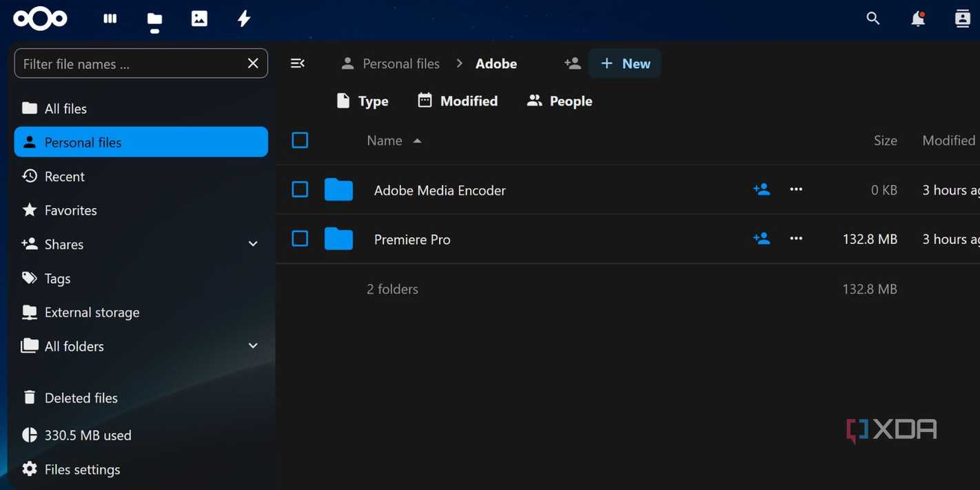Click the 2 folders summary text
The image size is (980, 490).
392,289
